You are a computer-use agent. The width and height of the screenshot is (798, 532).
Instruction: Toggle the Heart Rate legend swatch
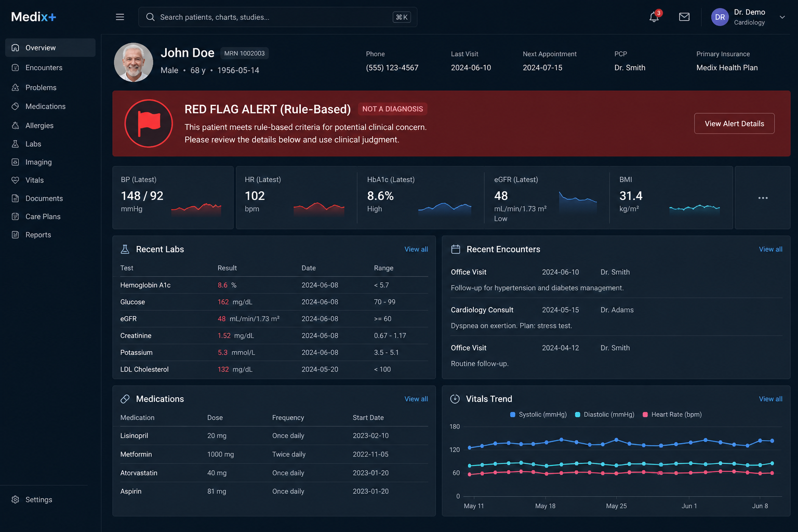click(x=645, y=415)
